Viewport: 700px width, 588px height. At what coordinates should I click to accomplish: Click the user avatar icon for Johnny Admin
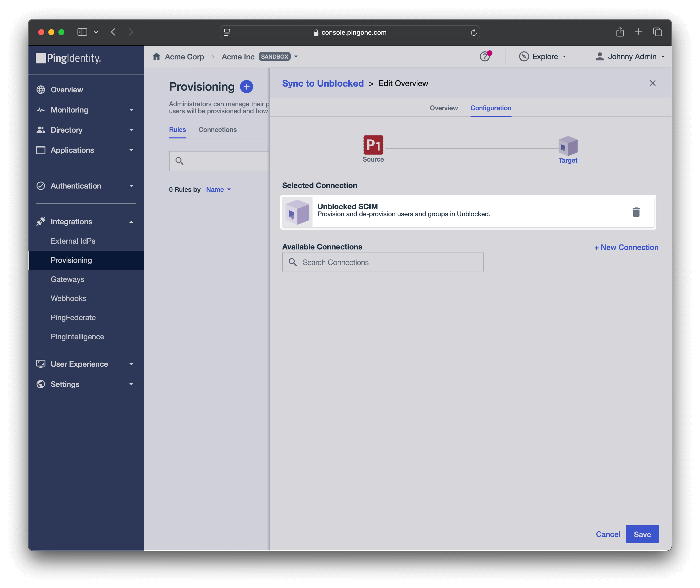(599, 56)
